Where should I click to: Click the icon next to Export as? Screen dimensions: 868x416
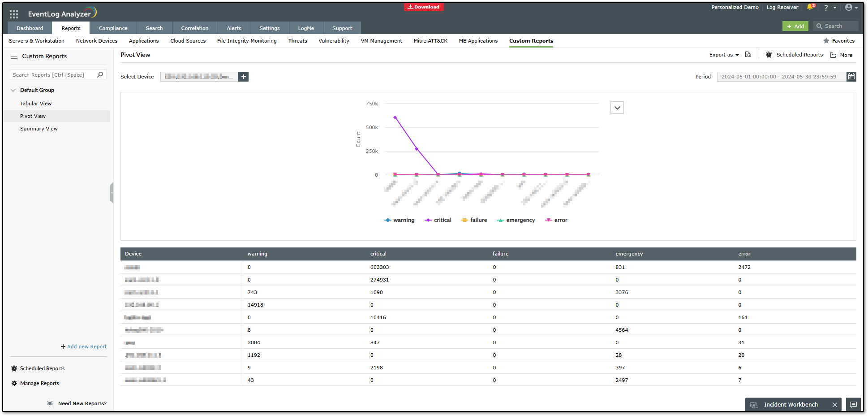tap(748, 55)
